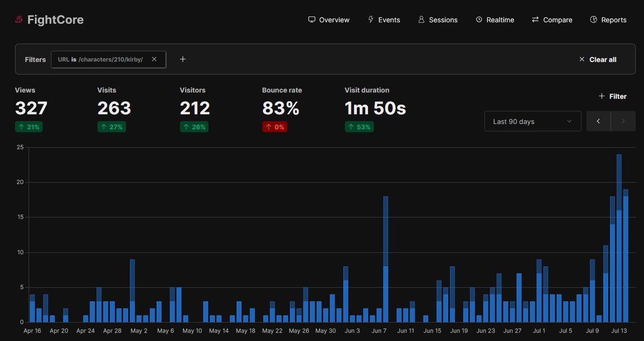
Task: Open the Overview tab
Action: (328, 20)
